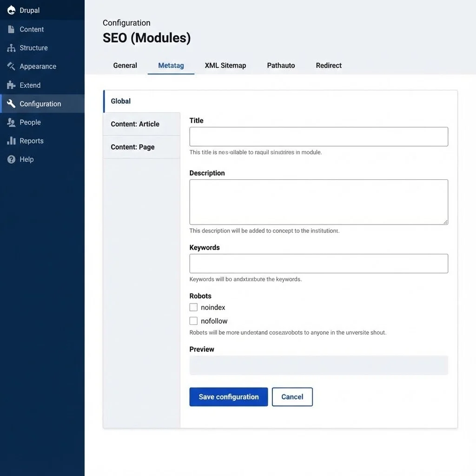Switch to the Redirect tab
This screenshot has height=476, width=476.
point(328,66)
